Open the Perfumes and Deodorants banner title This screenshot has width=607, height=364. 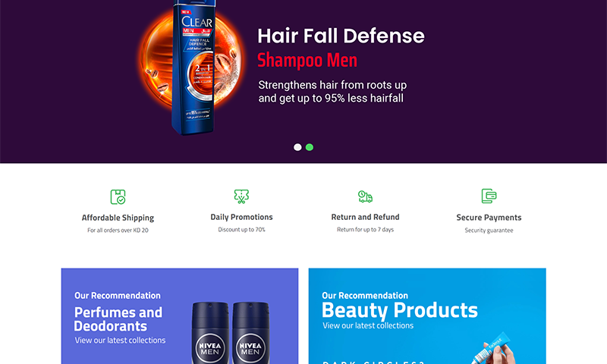118,319
